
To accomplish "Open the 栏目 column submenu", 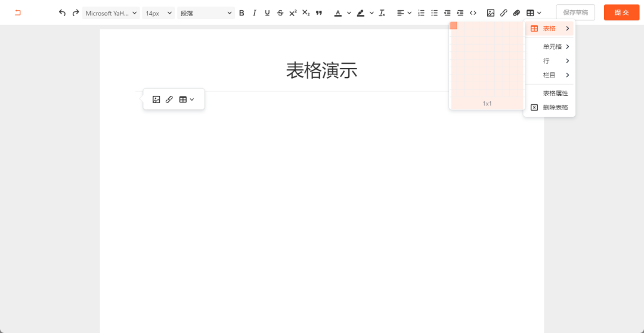I will tap(549, 75).
